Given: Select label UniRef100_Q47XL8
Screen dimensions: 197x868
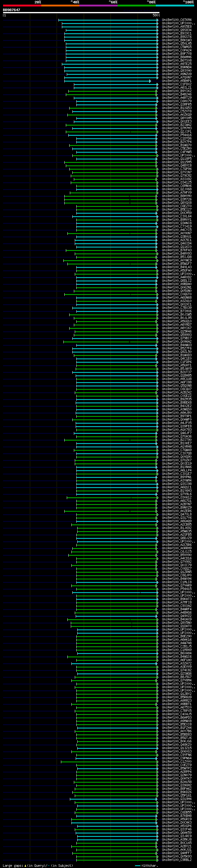Looking at the screenshot, I should click(176, 515).
